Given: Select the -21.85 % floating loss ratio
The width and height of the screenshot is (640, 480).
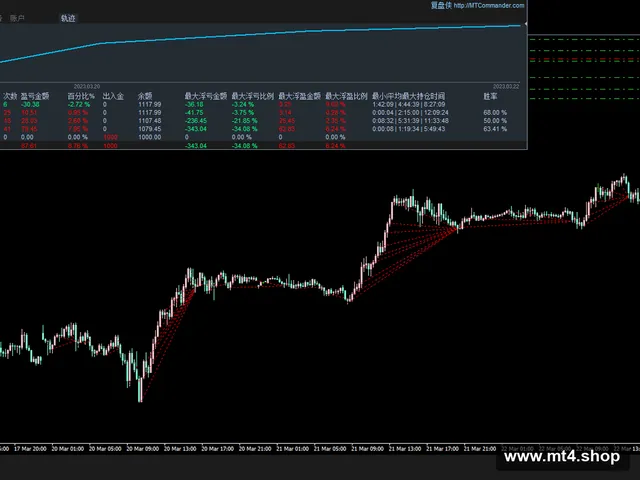Looking at the screenshot, I should [x=244, y=121].
